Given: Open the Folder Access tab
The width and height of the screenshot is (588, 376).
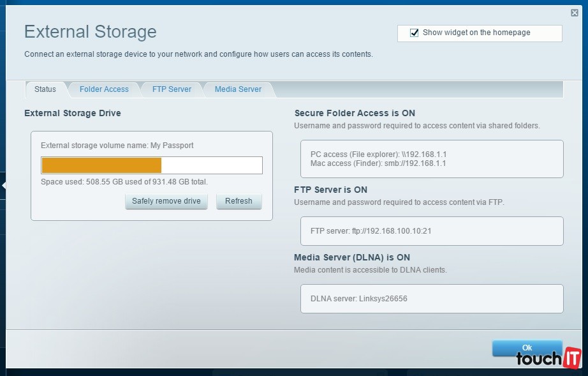Looking at the screenshot, I should click(104, 89).
